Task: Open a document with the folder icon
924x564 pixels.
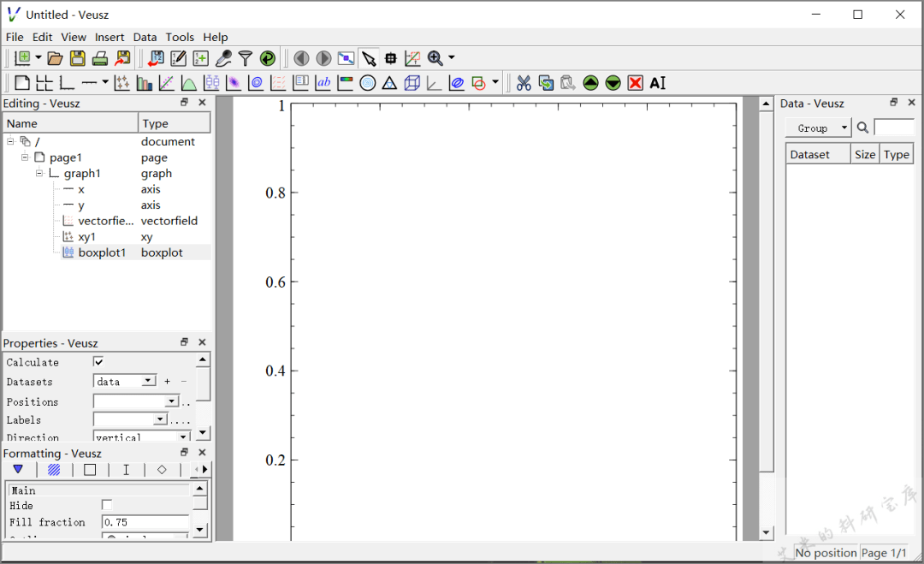Action: (x=55, y=57)
